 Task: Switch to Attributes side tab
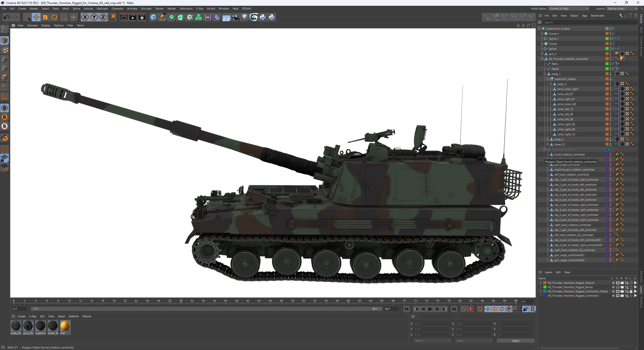tap(641, 277)
